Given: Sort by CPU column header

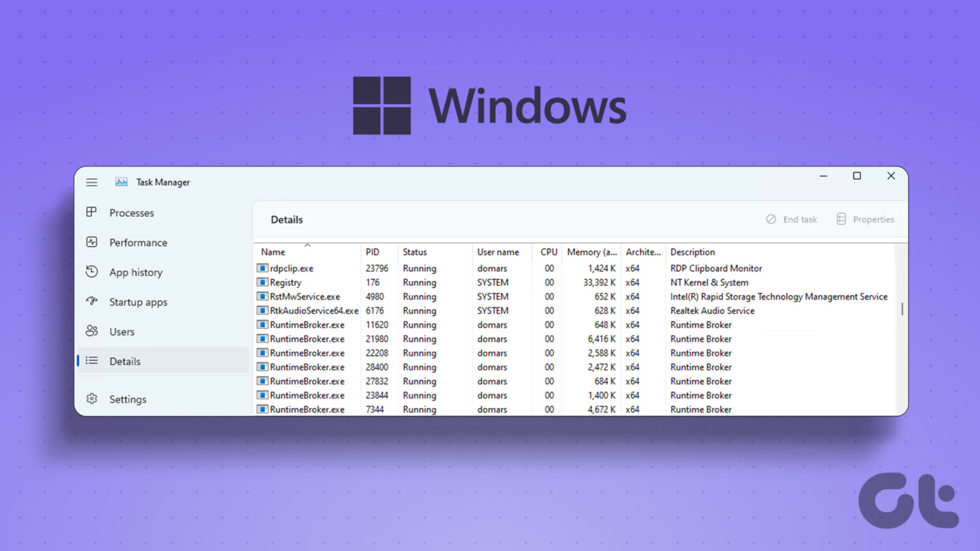Looking at the screenshot, I should pyautogui.click(x=548, y=252).
